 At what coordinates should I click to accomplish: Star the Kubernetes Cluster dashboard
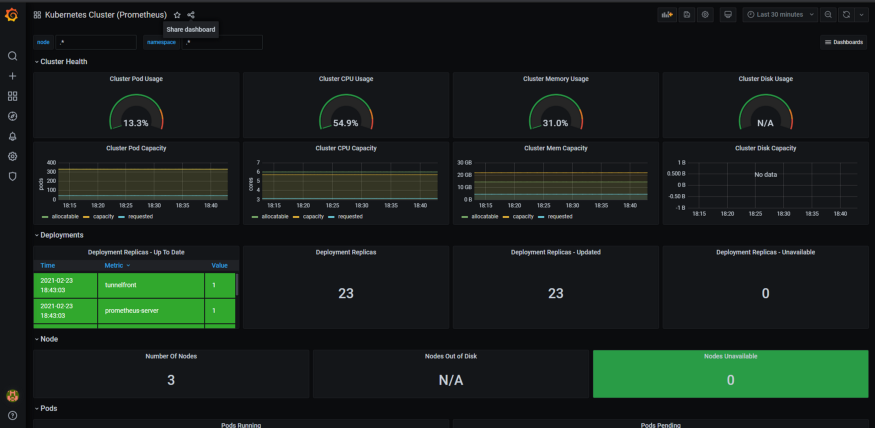pyautogui.click(x=177, y=15)
